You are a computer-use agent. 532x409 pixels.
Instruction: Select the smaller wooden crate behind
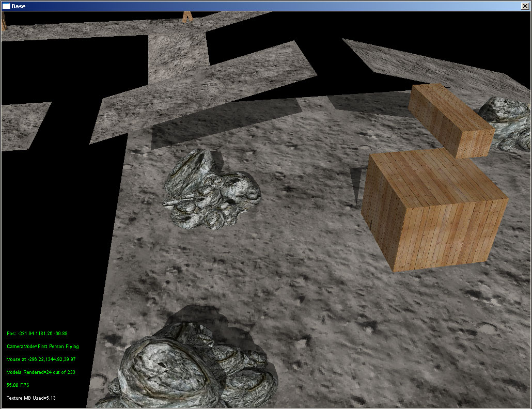tap(449, 119)
